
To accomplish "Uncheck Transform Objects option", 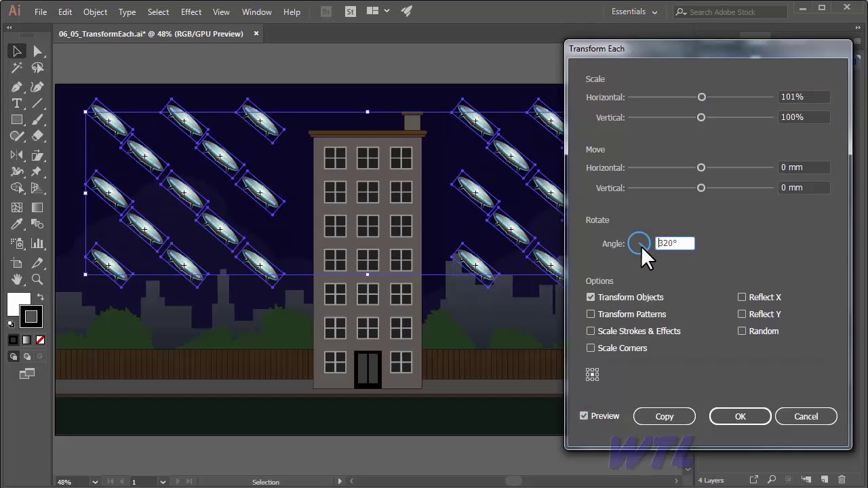I will point(591,297).
